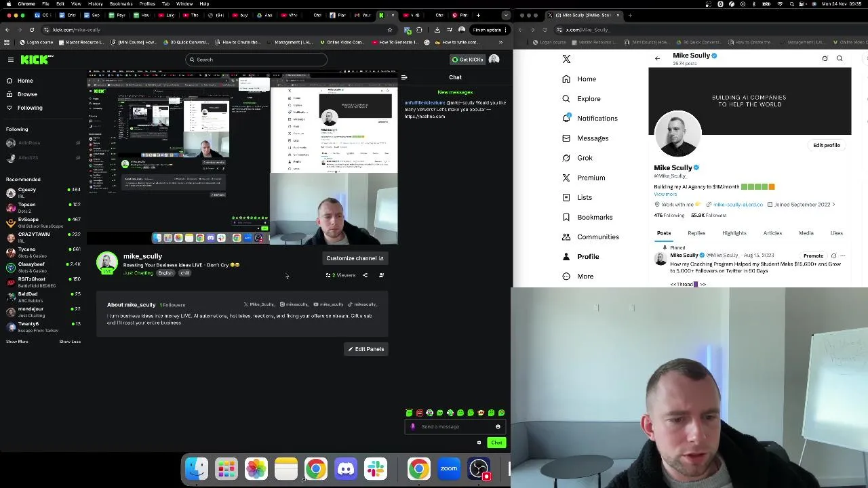Open chat settings gear
The height and width of the screenshot is (488, 868).
(x=479, y=443)
